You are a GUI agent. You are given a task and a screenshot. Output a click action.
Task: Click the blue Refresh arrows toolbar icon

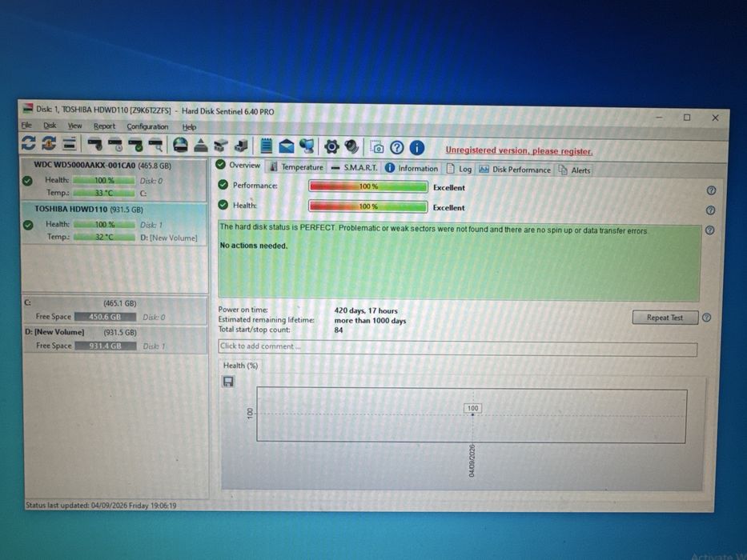(x=29, y=143)
